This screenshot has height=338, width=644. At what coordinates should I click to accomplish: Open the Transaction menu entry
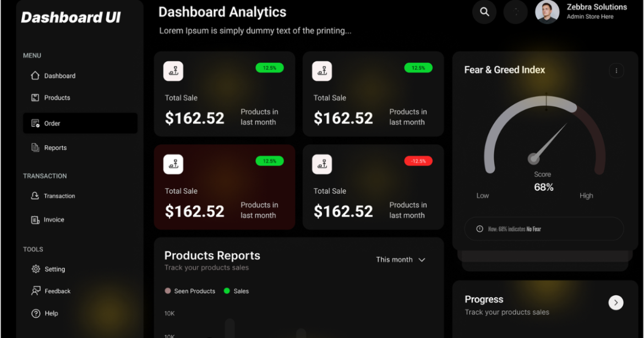tap(53, 196)
